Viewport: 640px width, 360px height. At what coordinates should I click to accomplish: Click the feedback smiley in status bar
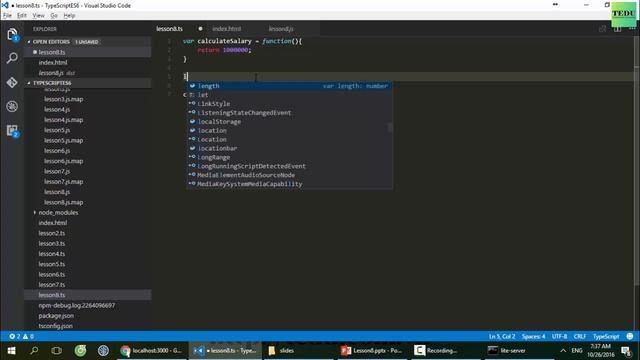pos(630,336)
